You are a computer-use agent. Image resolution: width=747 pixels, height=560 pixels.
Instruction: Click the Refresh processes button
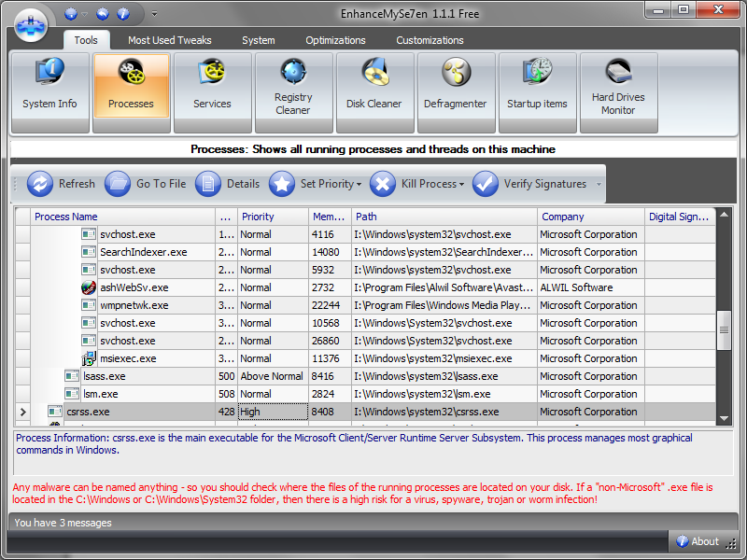(62, 184)
